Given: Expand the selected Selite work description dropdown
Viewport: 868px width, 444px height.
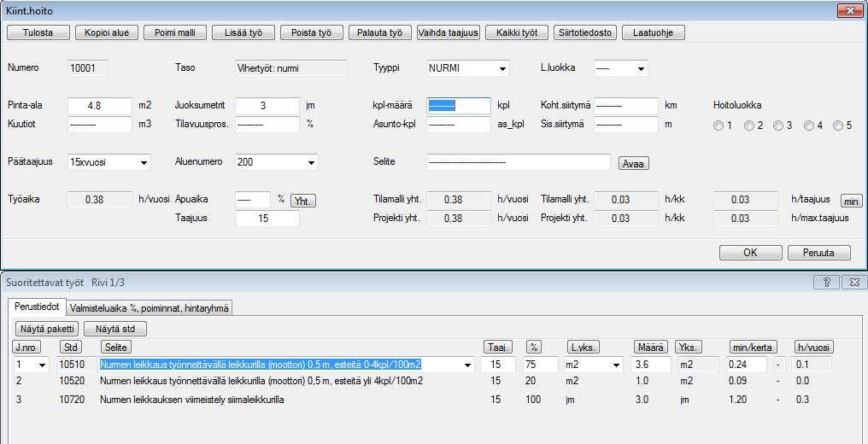Looking at the screenshot, I should click(468, 365).
